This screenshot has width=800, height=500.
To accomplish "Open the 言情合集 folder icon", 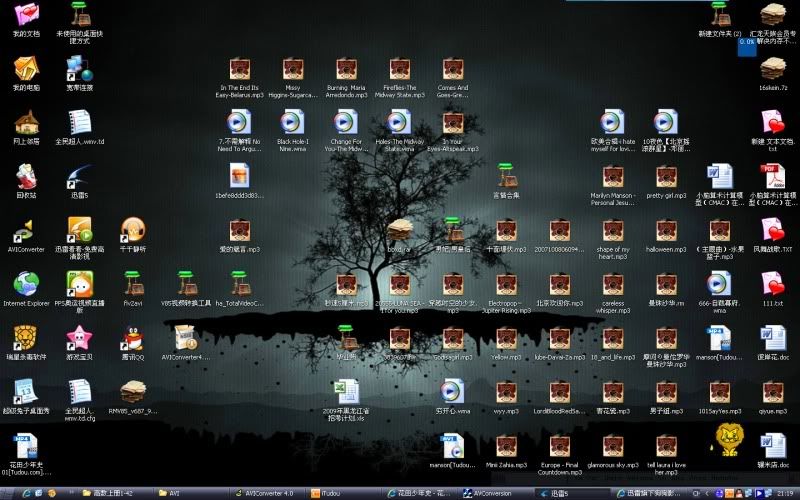I will (506, 176).
